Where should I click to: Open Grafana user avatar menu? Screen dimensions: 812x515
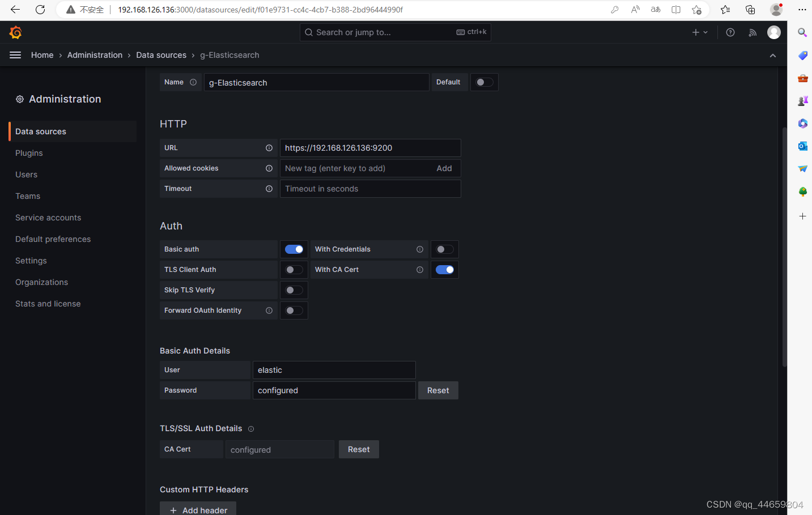[x=774, y=32]
